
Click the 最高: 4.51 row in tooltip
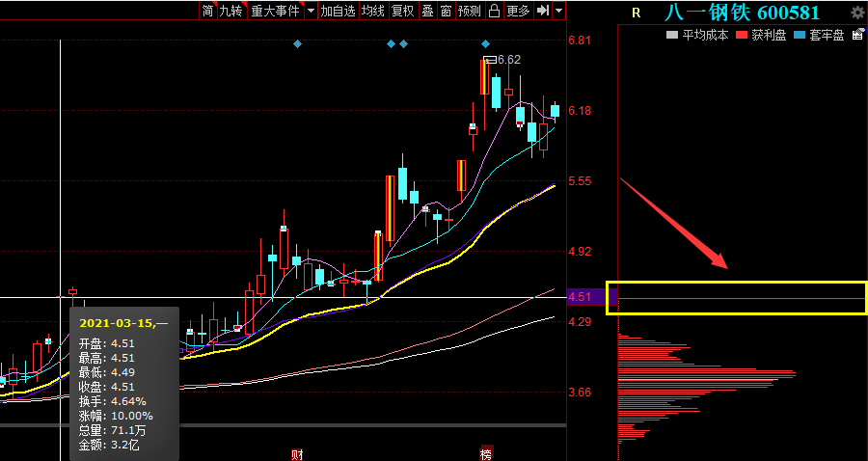pos(107,358)
